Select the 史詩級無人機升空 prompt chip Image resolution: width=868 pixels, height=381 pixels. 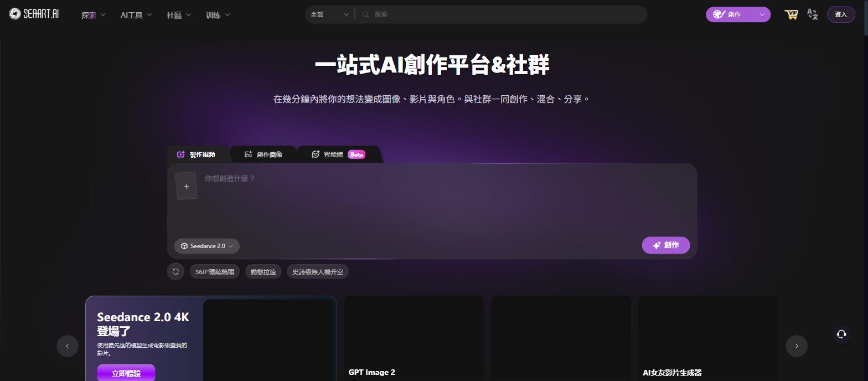click(318, 271)
